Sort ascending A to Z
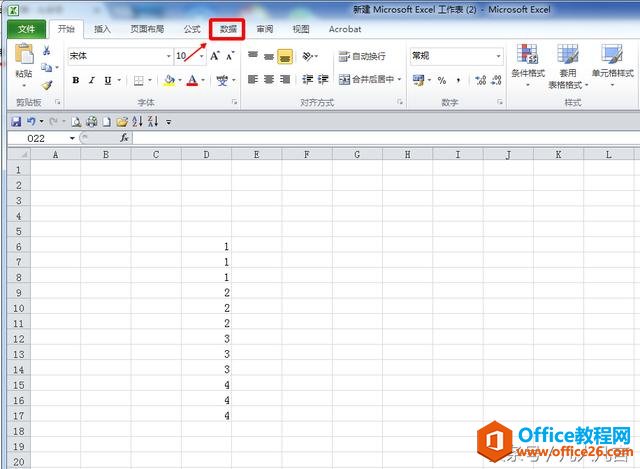Viewport: 640px width, 469px height. pyautogui.click(x=138, y=121)
